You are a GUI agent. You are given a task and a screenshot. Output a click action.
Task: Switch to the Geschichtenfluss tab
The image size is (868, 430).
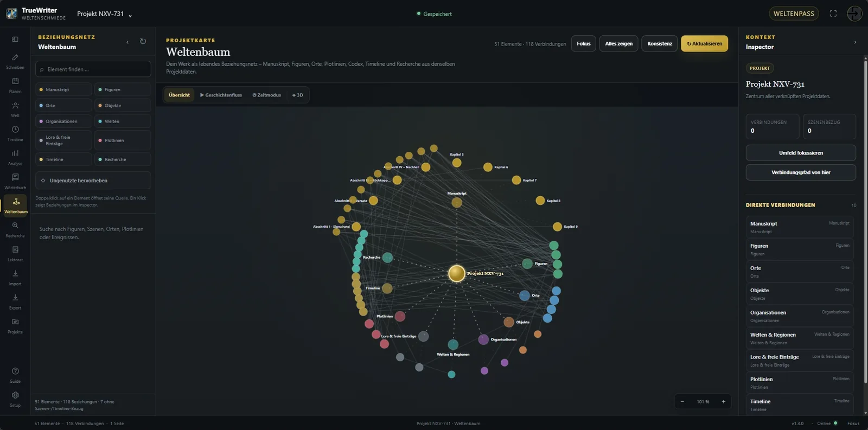coord(221,95)
